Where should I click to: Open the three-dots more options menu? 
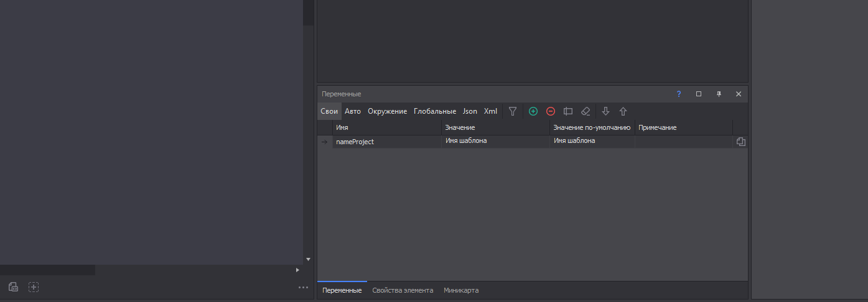(303, 287)
